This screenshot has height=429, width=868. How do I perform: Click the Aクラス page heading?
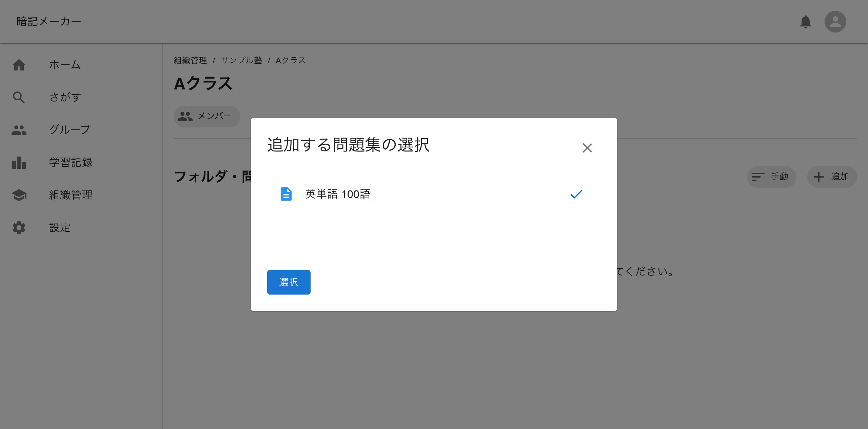point(203,84)
